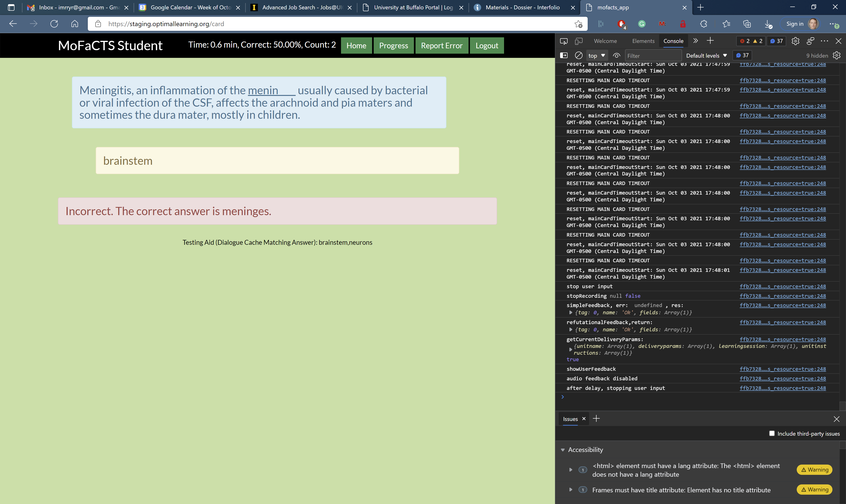
Task: Enable Include third-party issues
Action: 772,433
